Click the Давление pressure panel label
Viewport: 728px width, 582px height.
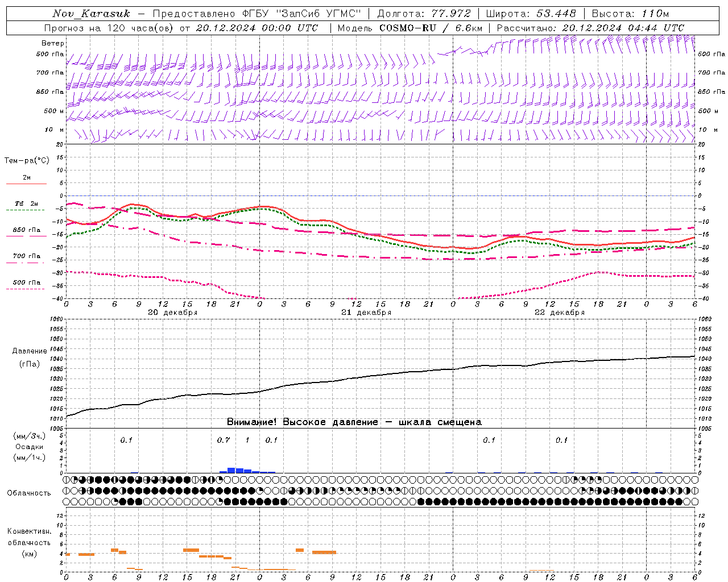[x=30, y=351]
